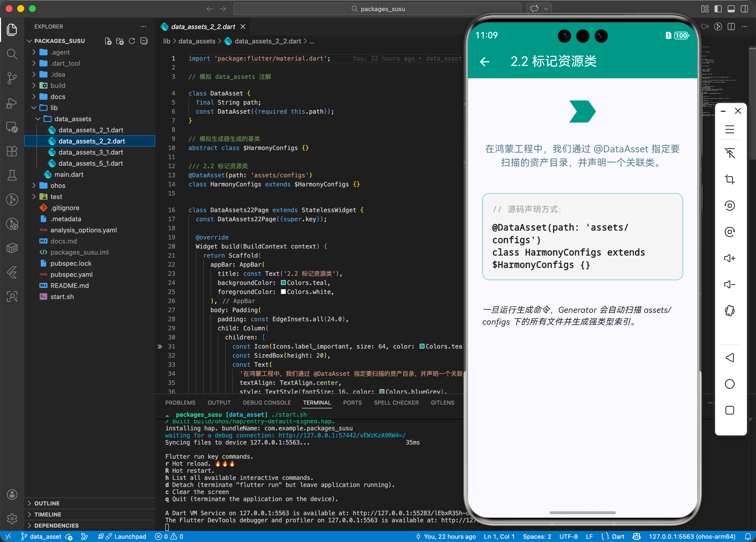Tap the emulator screenshot crop icon

coord(729,179)
